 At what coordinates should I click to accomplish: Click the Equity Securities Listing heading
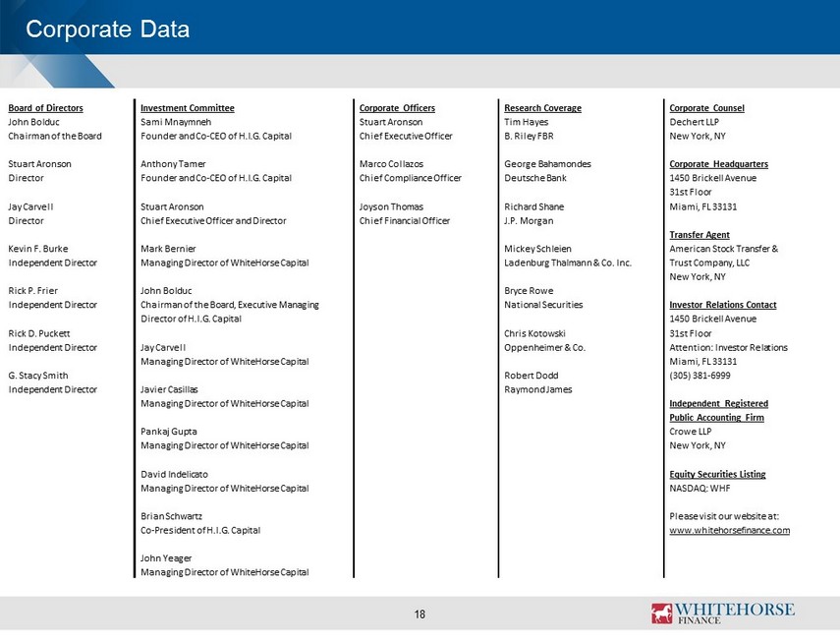pyautogui.click(x=717, y=474)
